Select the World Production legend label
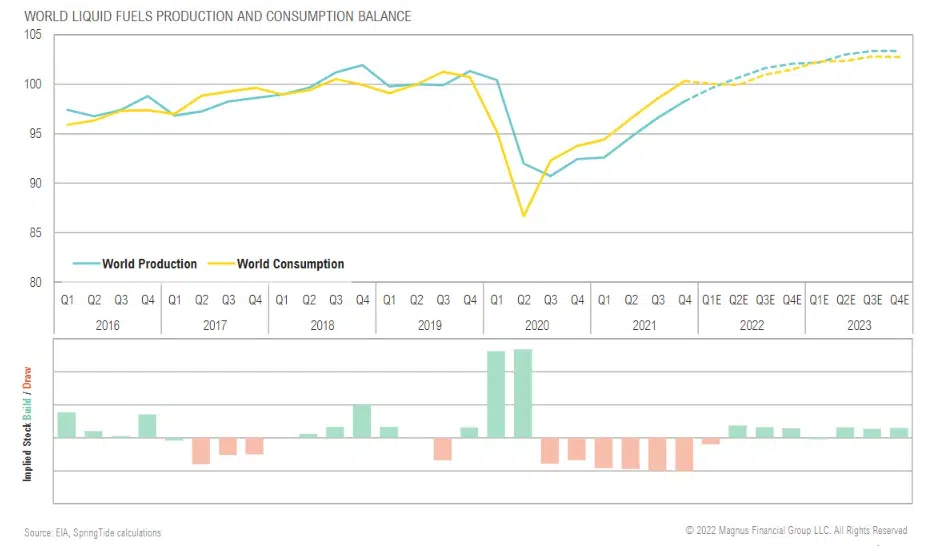Image resolution: width=926 pixels, height=546 pixels. 149,264
